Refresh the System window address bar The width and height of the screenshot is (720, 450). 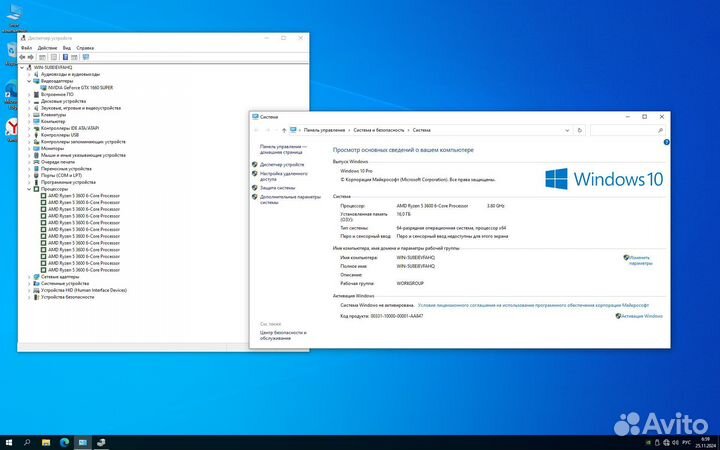coord(579,130)
